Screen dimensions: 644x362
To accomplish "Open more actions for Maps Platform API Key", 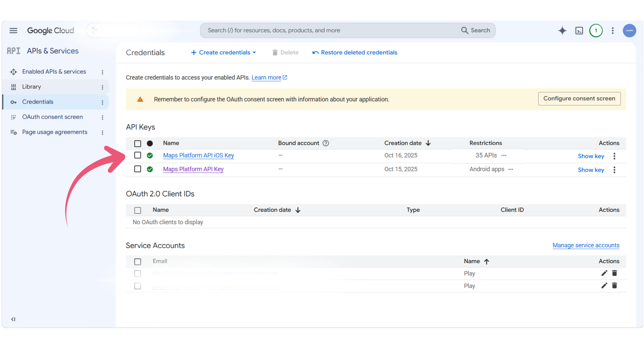I will pos(614,170).
